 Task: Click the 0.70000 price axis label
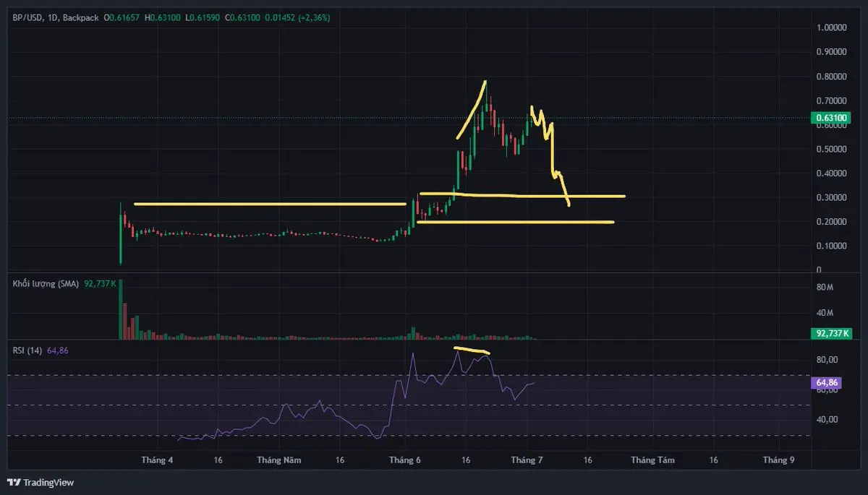(x=833, y=100)
